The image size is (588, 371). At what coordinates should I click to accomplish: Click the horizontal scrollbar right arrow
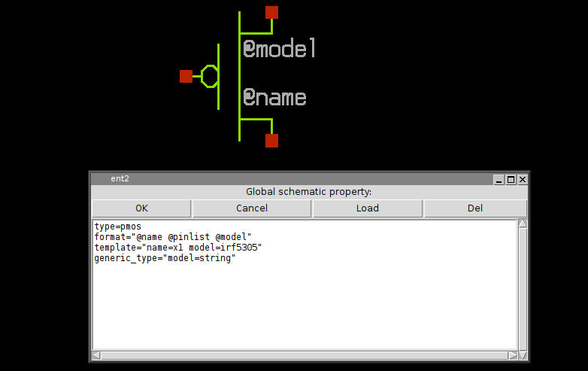click(512, 355)
